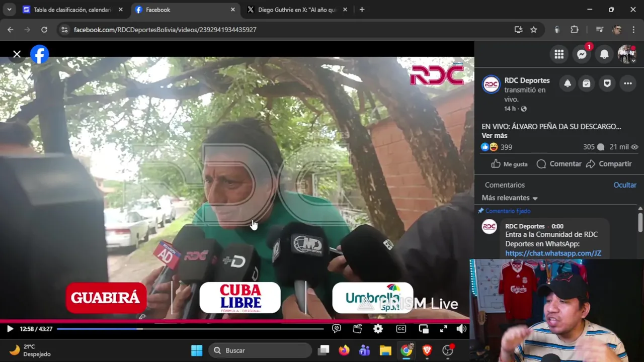The image size is (644, 362).
Task: Open Chrome profile avatar
Action: (617, 30)
